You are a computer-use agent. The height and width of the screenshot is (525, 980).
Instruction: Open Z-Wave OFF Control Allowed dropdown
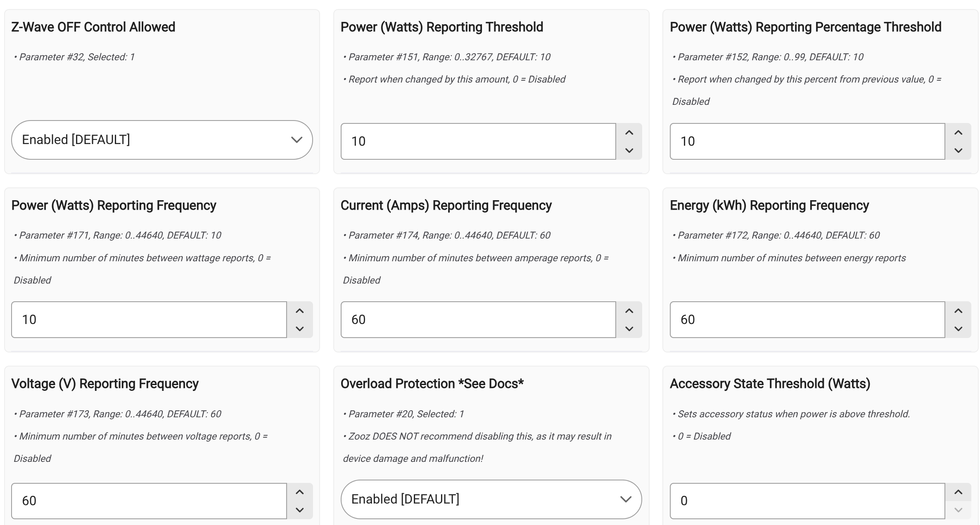(162, 140)
